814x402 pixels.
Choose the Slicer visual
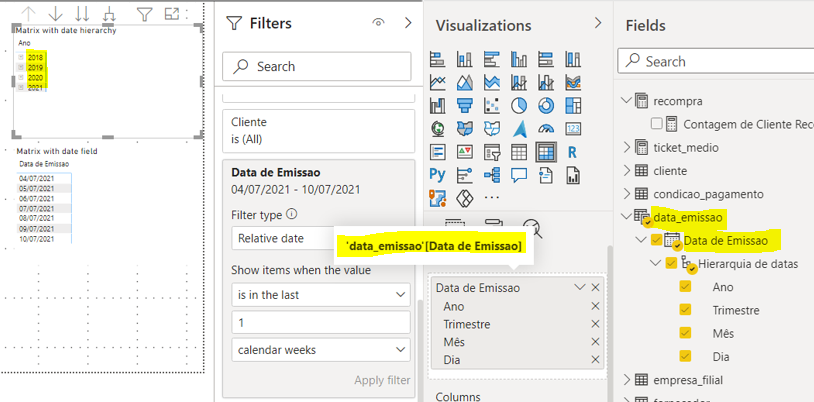click(492, 152)
